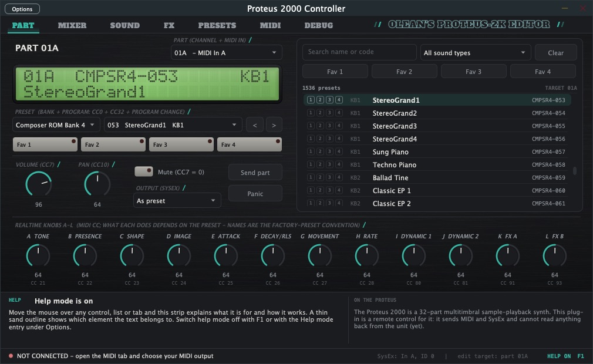Viewport: 593px width, 364px height.
Task: Assign StereoGrand2 to favorite slot 1
Action: [311, 113]
